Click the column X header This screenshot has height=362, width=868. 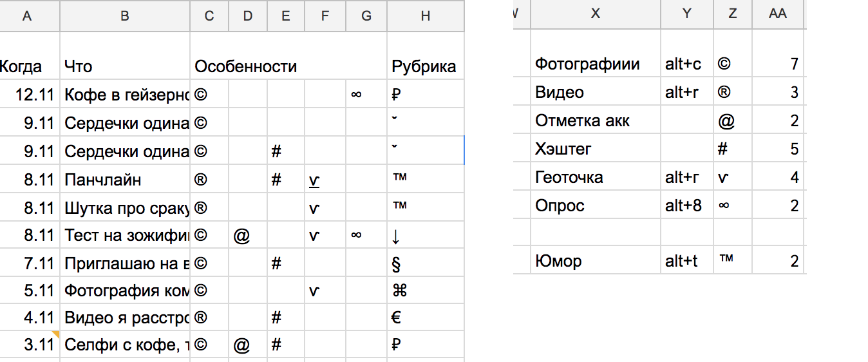tap(596, 14)
